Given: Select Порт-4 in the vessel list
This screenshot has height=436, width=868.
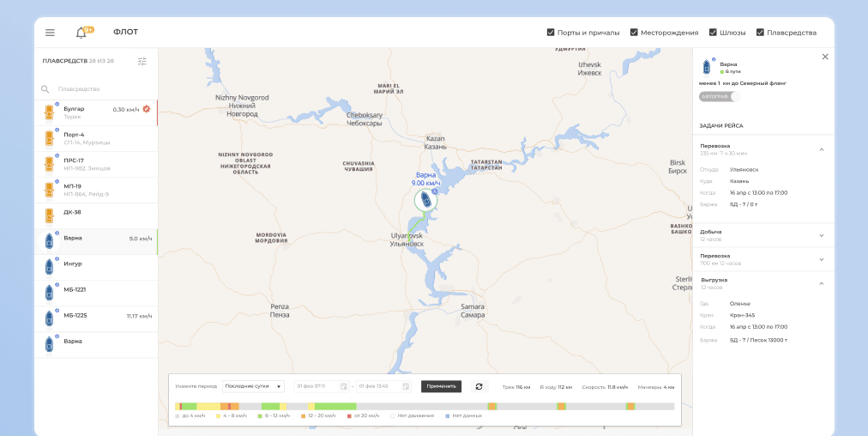Looking at the screenshot, I should (x=96, y=138).
